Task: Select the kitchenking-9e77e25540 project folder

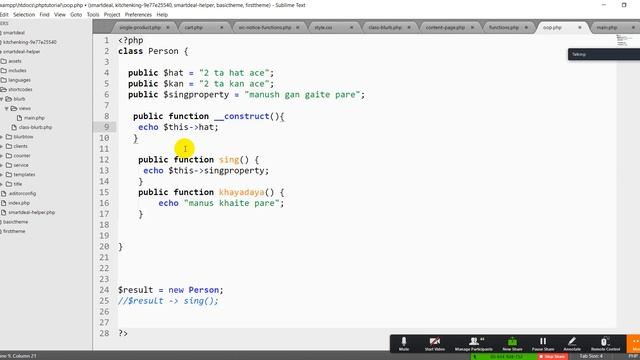Action: coord(30,42)
